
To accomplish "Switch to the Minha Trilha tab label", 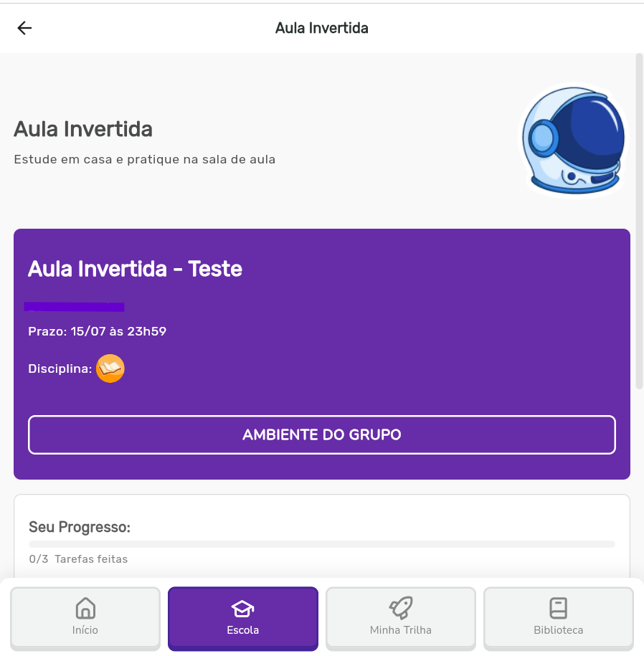I will pos(400,630).
